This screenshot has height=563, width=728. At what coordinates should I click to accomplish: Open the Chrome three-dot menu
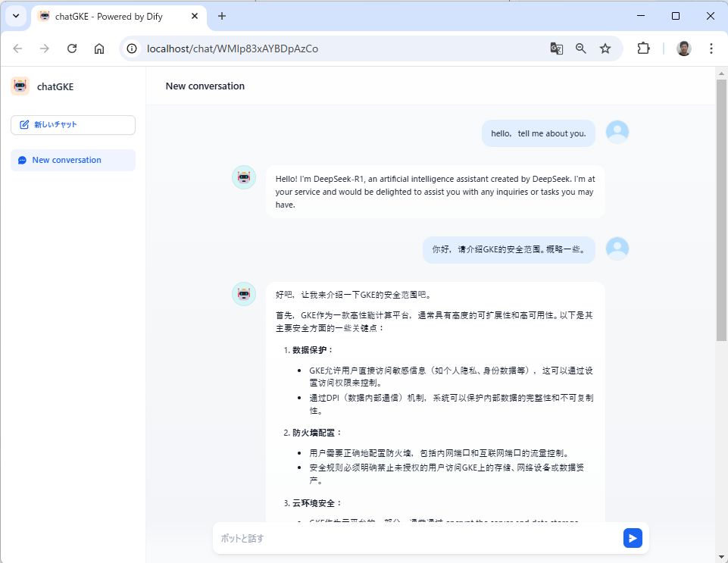[x=711, y=48]
